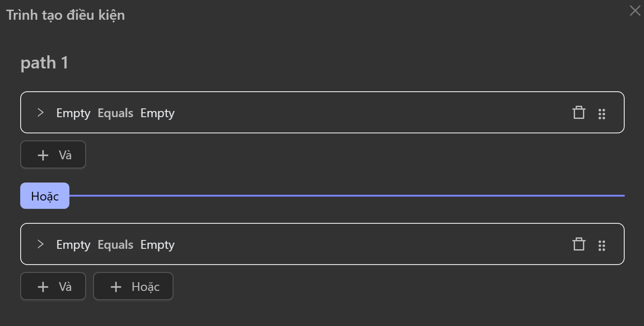Add an AND condition with the first Và button
The width and height of the screenshot is (644, 326).
click(x=53, y=155)
